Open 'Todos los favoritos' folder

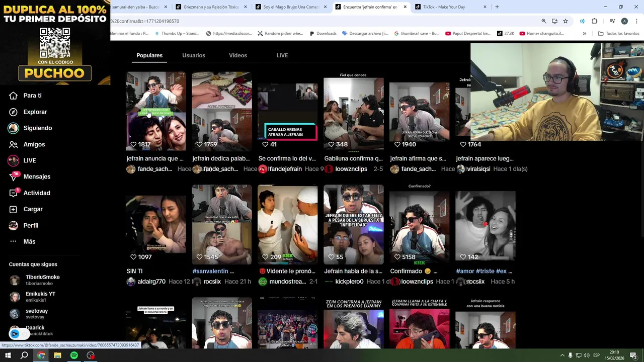618,34
